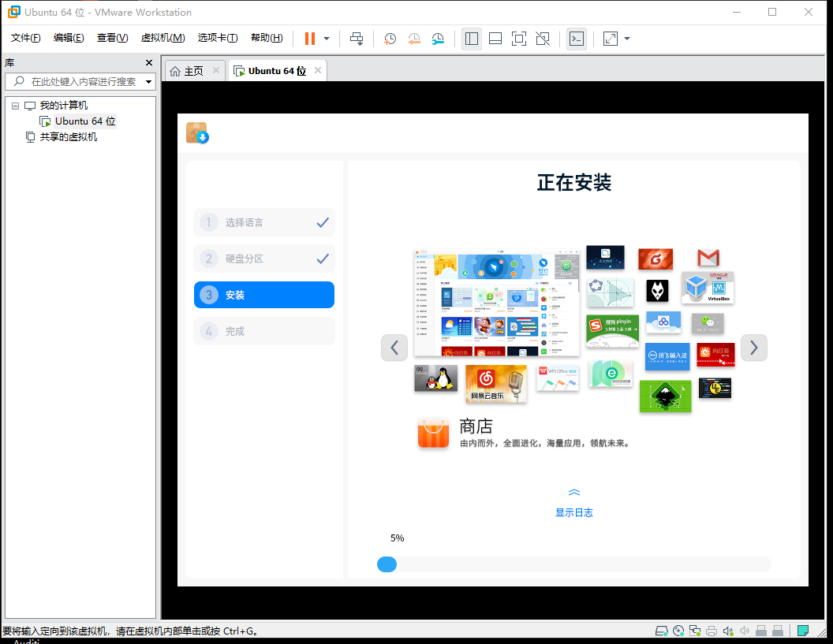Click the 显示日志 link
The height and width of the screenshot is (644, 833).
click(573, 512)
